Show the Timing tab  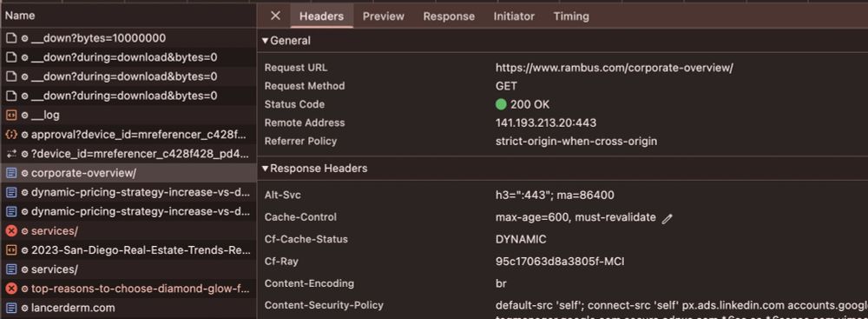click(571, 17)
